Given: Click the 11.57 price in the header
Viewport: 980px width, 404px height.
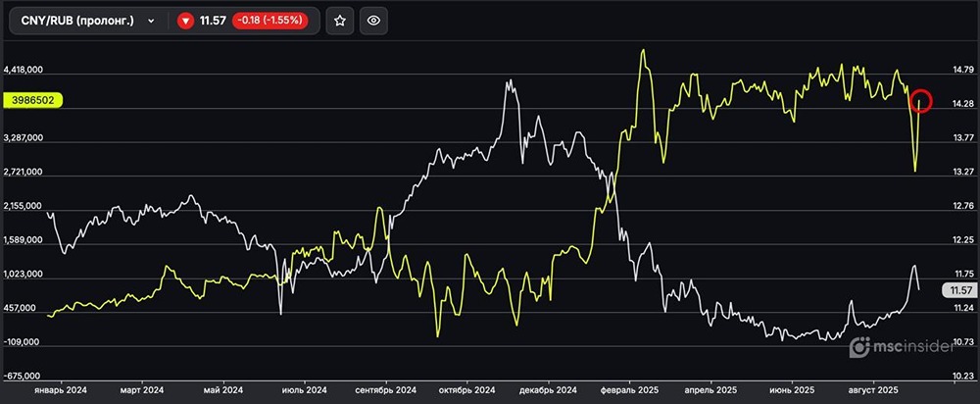Looking at the screenshot, I should click(x=213, y=21).
